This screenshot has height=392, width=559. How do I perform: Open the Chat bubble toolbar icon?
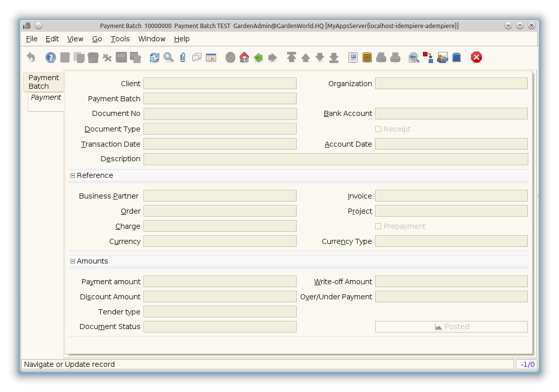pos(196,57)
